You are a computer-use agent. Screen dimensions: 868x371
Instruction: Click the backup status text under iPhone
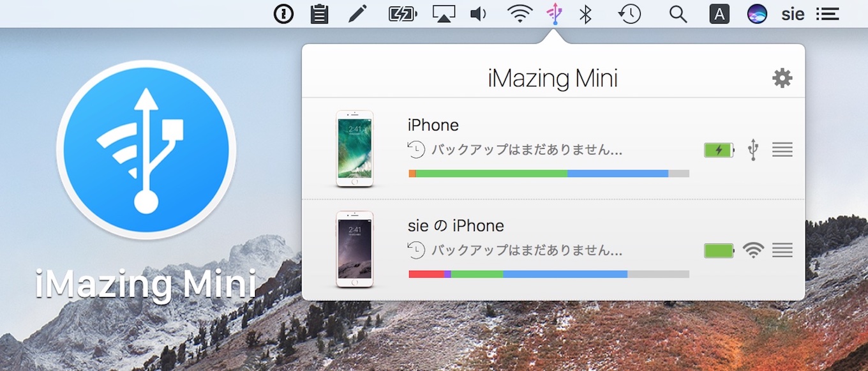click(x=517, y=149)
